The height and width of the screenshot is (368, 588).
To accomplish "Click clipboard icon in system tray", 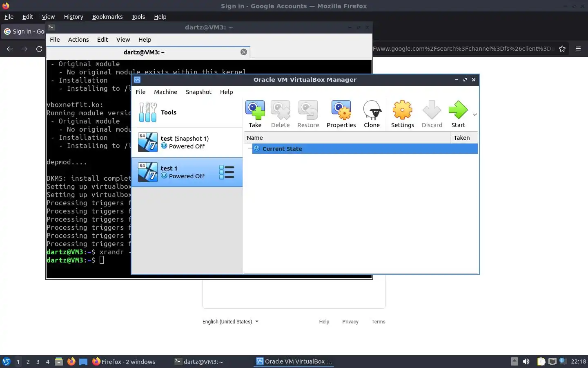I will pos(541,361).
